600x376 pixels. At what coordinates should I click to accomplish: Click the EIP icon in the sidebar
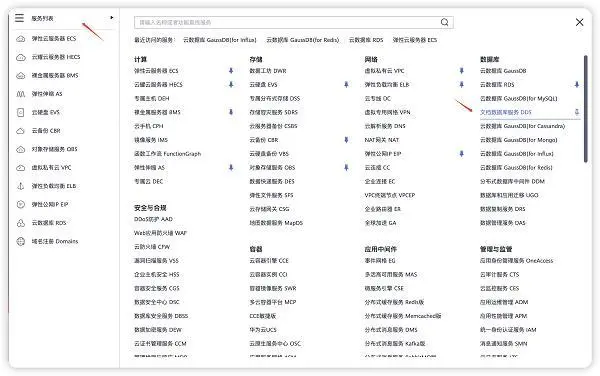pyautogui.click(x=21, y=204)
